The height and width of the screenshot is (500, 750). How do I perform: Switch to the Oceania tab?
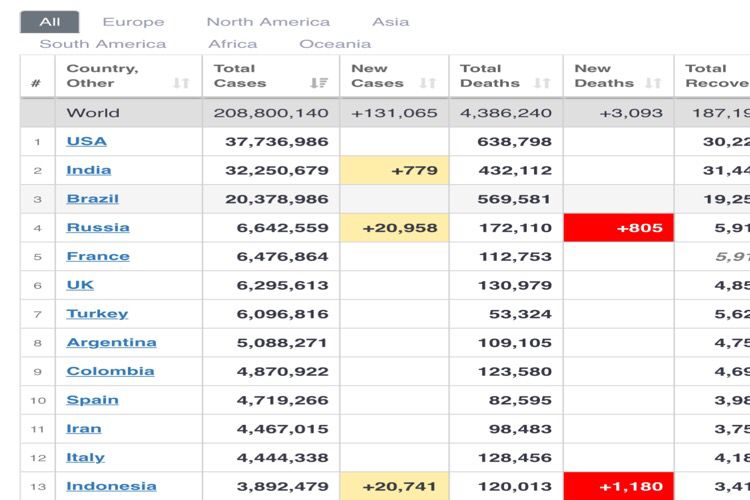click(x=335, y=44)
